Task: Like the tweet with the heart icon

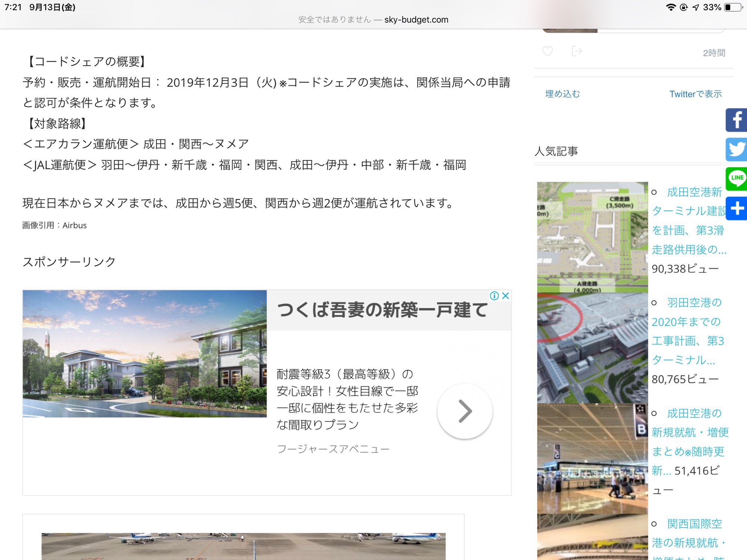Action: [548, 51]
